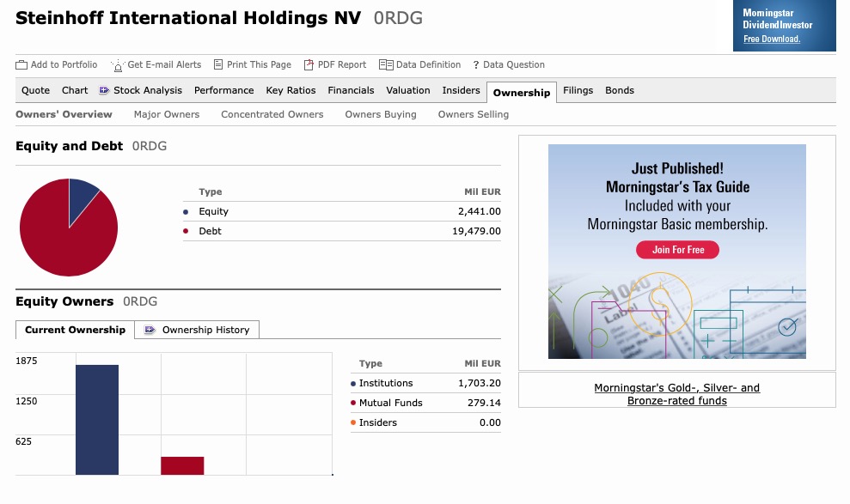Click the Add to Portfolio briefcase icon
This screenshot has height=504, width=850.
21,65
